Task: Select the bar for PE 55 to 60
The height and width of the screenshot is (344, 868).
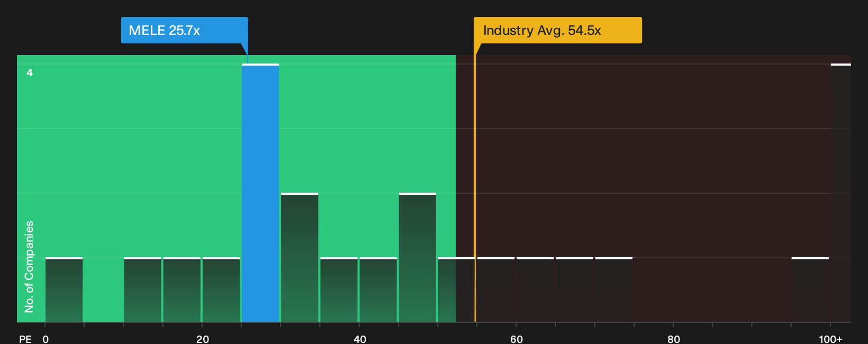Action: coord(496,289)
